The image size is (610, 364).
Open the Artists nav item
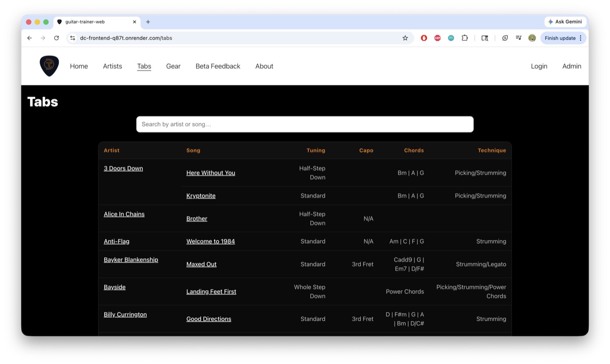[112, 66]
